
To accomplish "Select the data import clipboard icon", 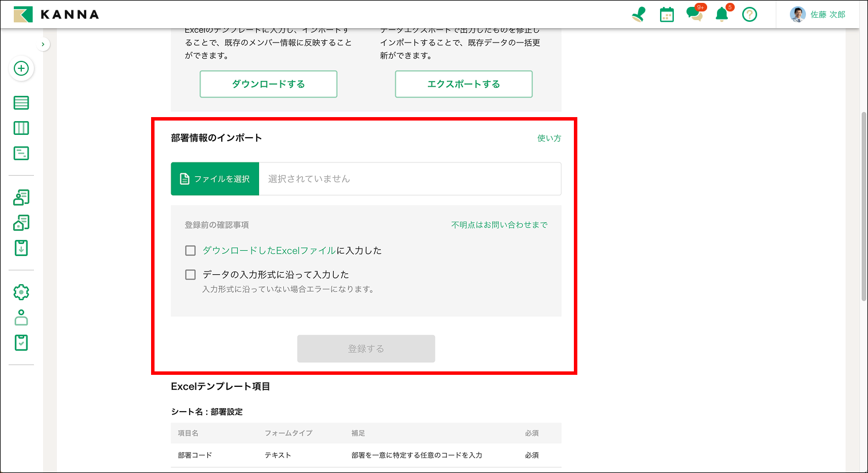I will [x=21, y=248].
